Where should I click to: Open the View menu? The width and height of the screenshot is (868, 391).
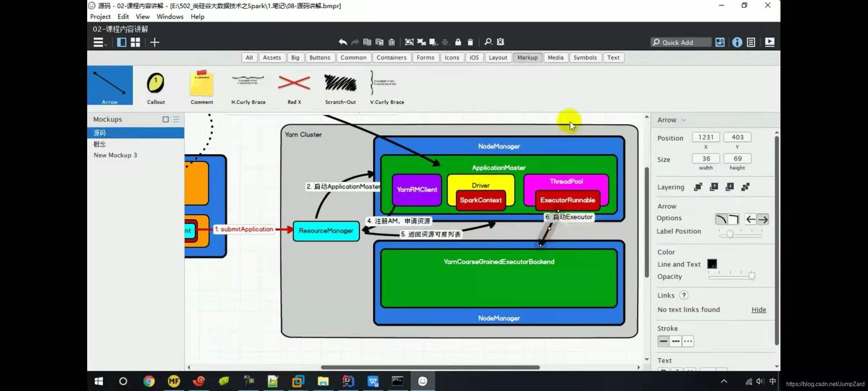(142, 17)
